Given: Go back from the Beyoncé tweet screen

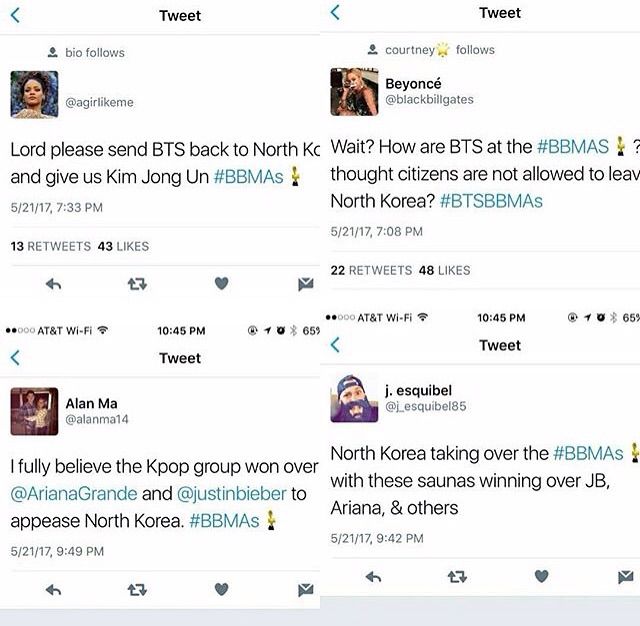Looking at the screenshot, I should (x=335, y=12).
